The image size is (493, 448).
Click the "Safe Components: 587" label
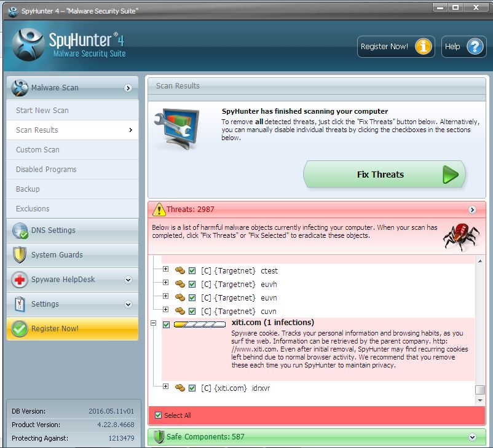tap(205, 437)
